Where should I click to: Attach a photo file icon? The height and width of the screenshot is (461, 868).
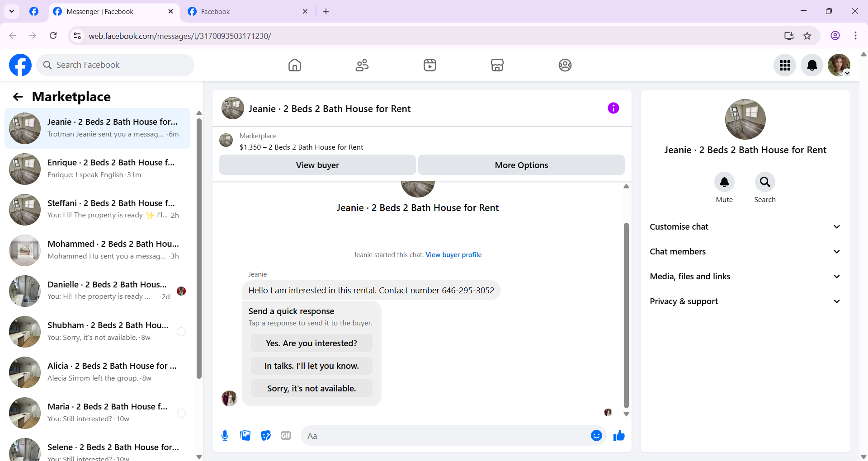coord(245,436)
